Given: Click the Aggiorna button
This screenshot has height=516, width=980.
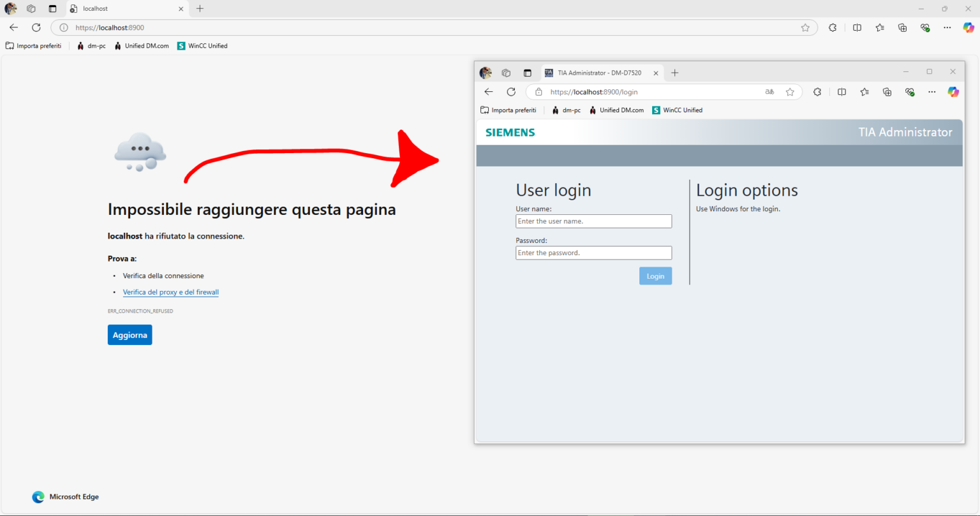Looking at the screenshot, I should pos(130,335).
